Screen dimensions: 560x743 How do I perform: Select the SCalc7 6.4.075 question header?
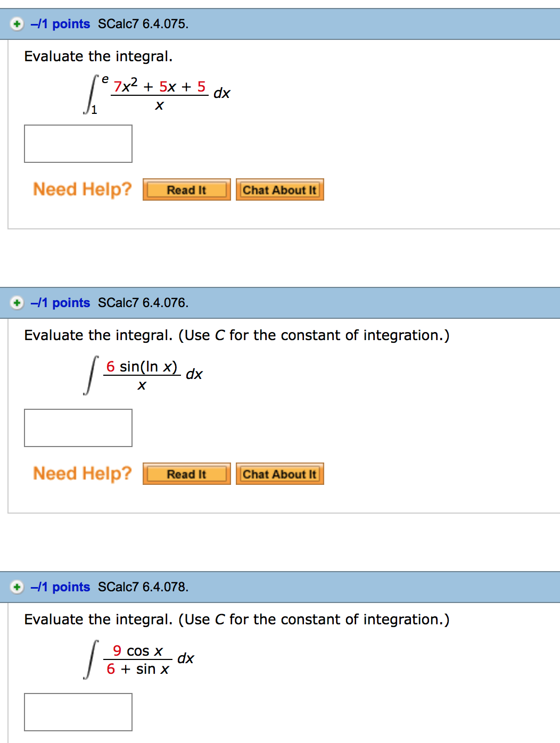point(143,24)
